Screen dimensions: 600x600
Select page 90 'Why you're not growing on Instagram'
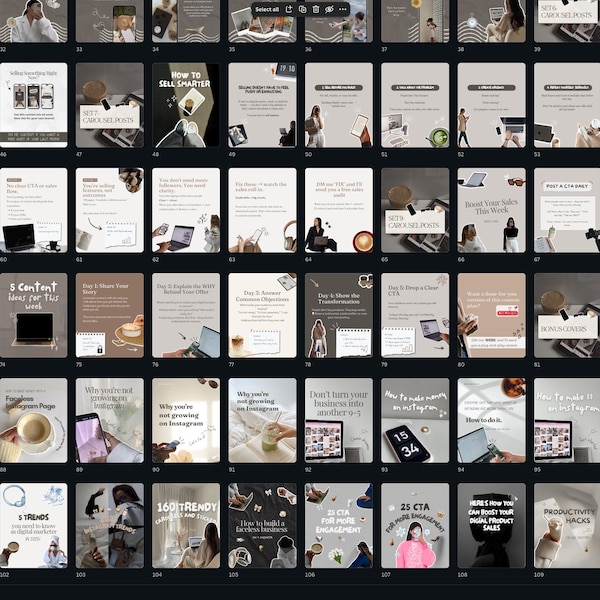point(186,421)
